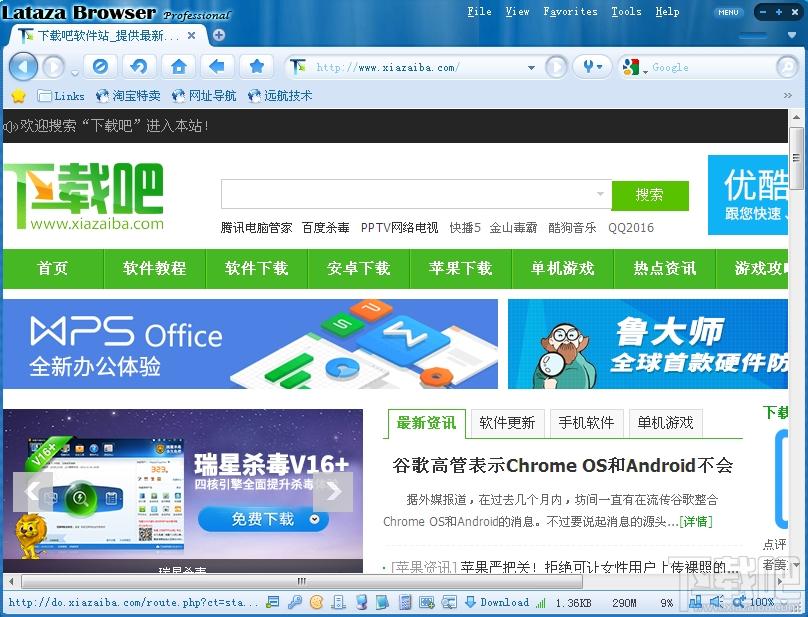Open the View menu
Screen dimensions: 808x617
[517, 11]
